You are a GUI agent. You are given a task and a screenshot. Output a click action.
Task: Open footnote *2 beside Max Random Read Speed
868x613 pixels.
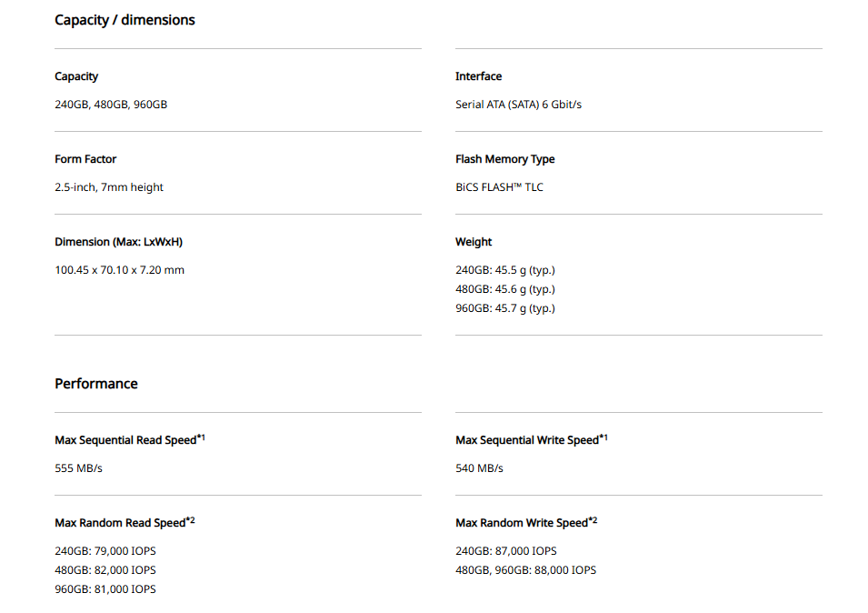pyautogui.click(x=190, y=520)
